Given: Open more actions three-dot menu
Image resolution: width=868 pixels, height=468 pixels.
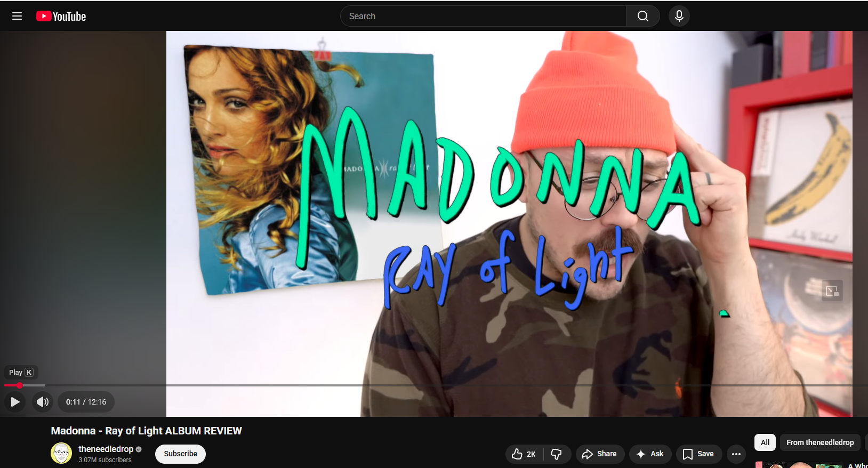Looking at the screenshot, I should [x=736, y=454].
